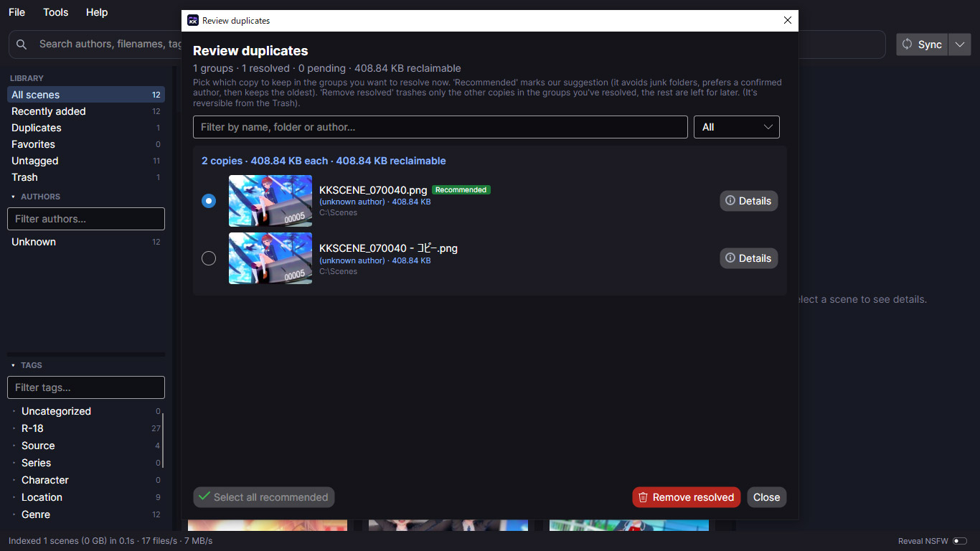980x551 pixels.
Task: Click filename KKSCENE_070040.png
Action: pyautogui.click(x=373, y=190)
